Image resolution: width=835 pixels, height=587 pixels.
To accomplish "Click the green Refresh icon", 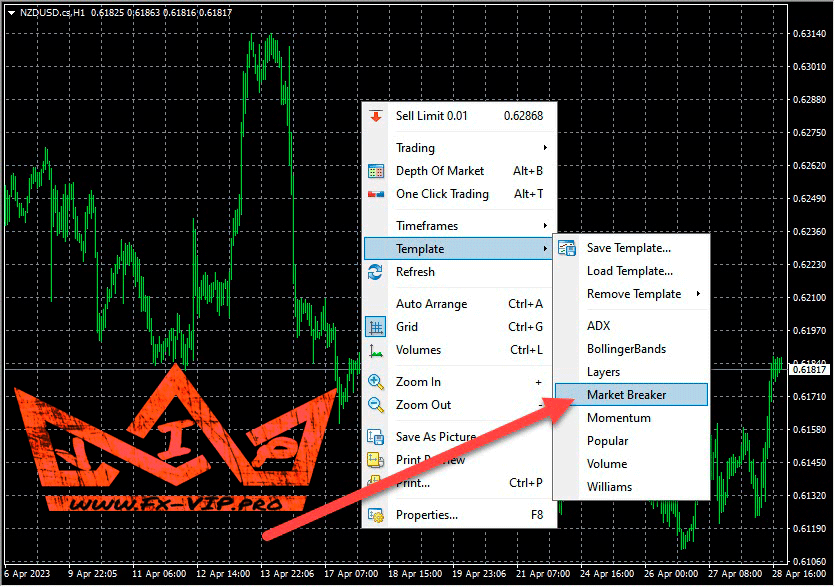I will 376,272.
